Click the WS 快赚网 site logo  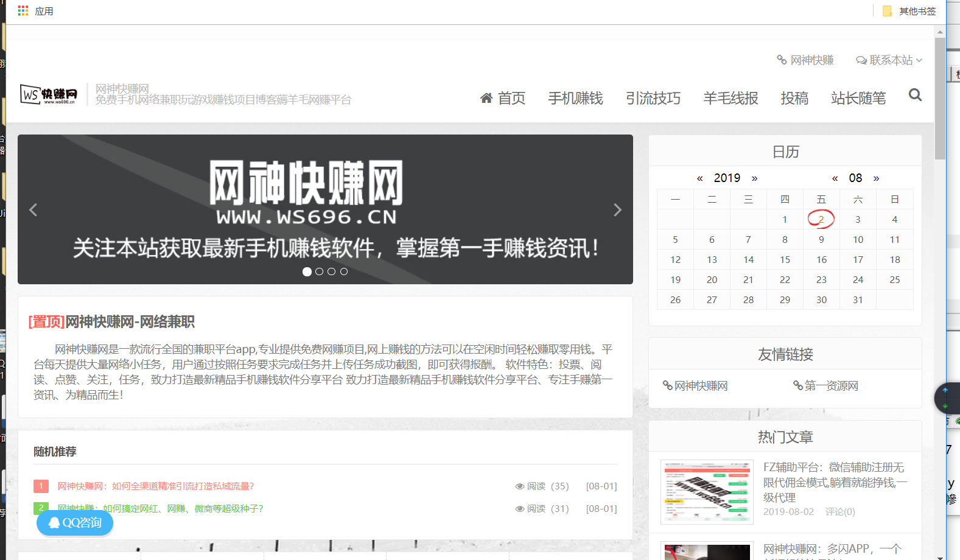tap(49, 94)
